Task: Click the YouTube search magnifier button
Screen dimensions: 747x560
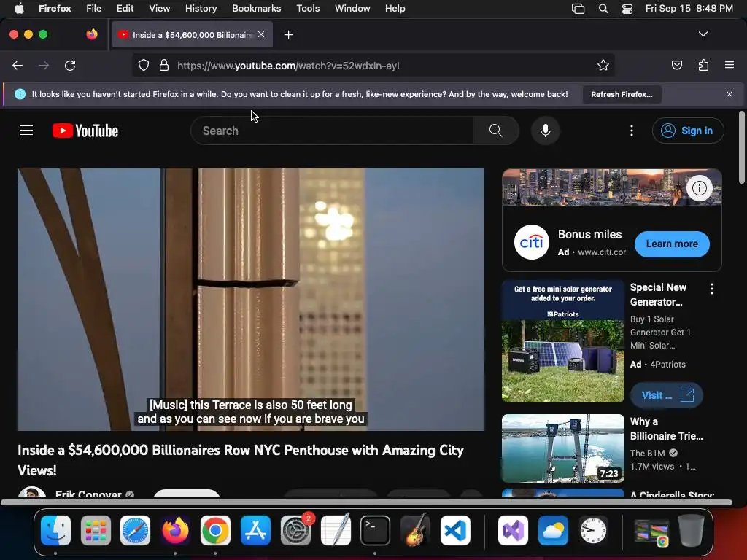Action: click(496, 131)
